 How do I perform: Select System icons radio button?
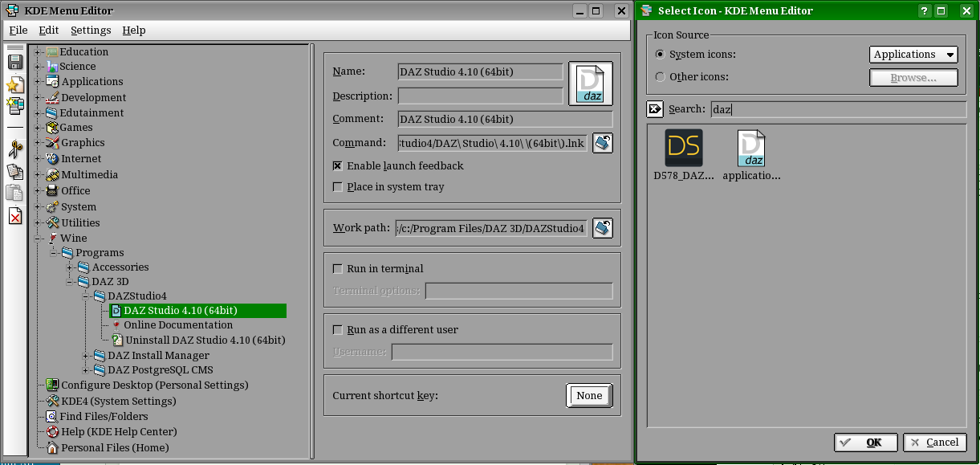click(x=660, y=55)
